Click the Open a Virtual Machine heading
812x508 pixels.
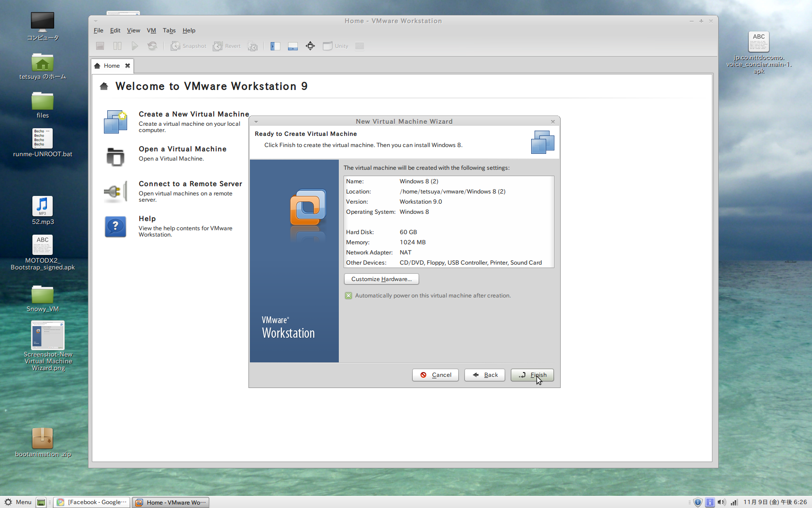[183, 149]
